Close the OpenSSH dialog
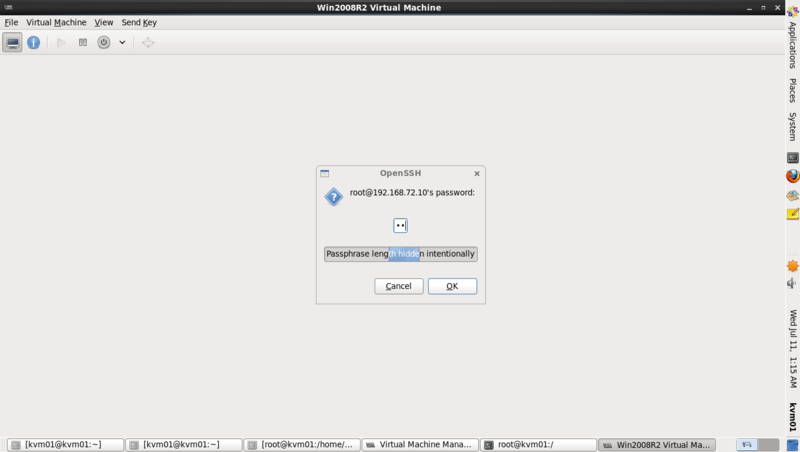 pos(477,173)
